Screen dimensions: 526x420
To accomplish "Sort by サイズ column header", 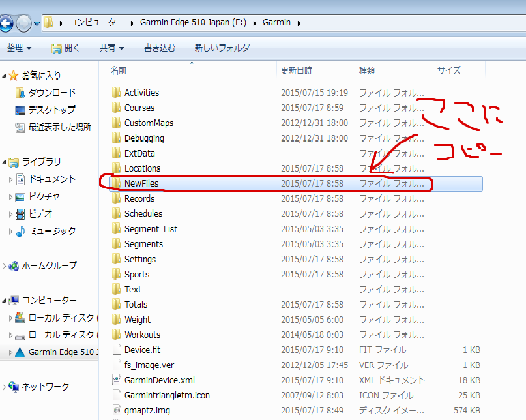I will point(449,70).
